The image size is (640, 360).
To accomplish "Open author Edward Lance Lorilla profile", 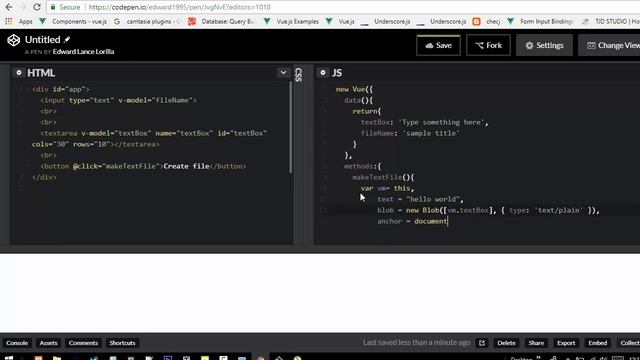I will point(83,52).
